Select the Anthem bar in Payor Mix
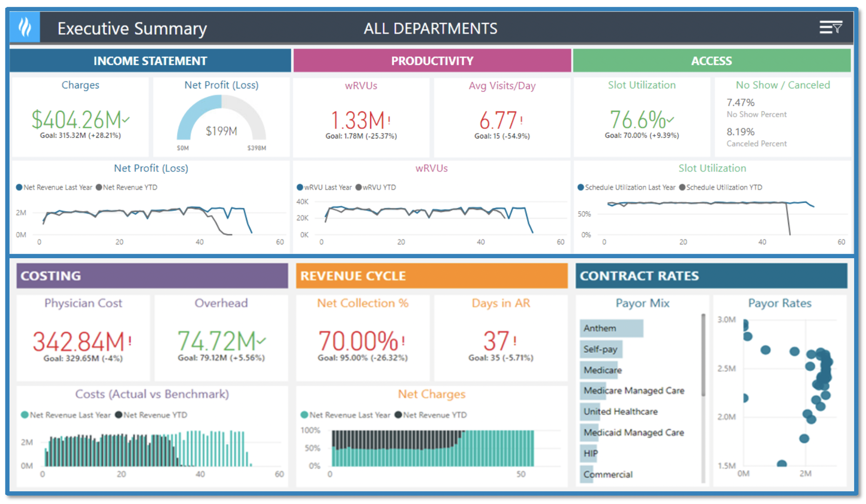Screen dimensions: 866x504 click(x=611, y=328)
